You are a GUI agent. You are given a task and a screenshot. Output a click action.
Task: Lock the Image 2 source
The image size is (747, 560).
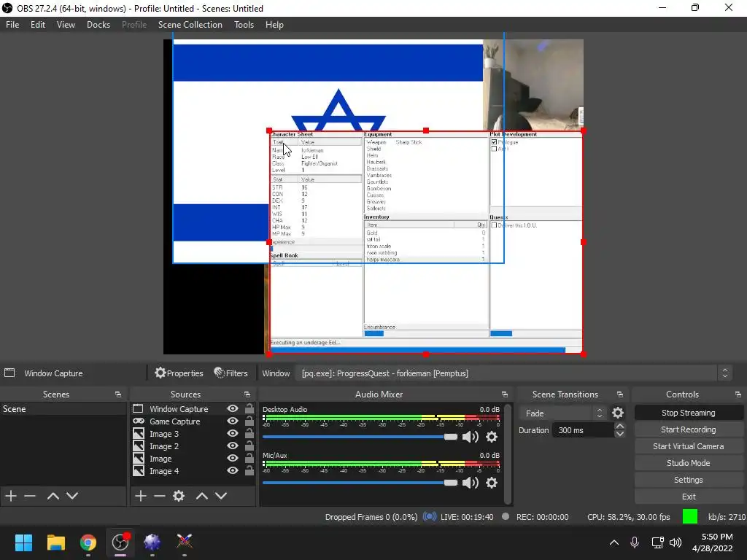[249, 446]
